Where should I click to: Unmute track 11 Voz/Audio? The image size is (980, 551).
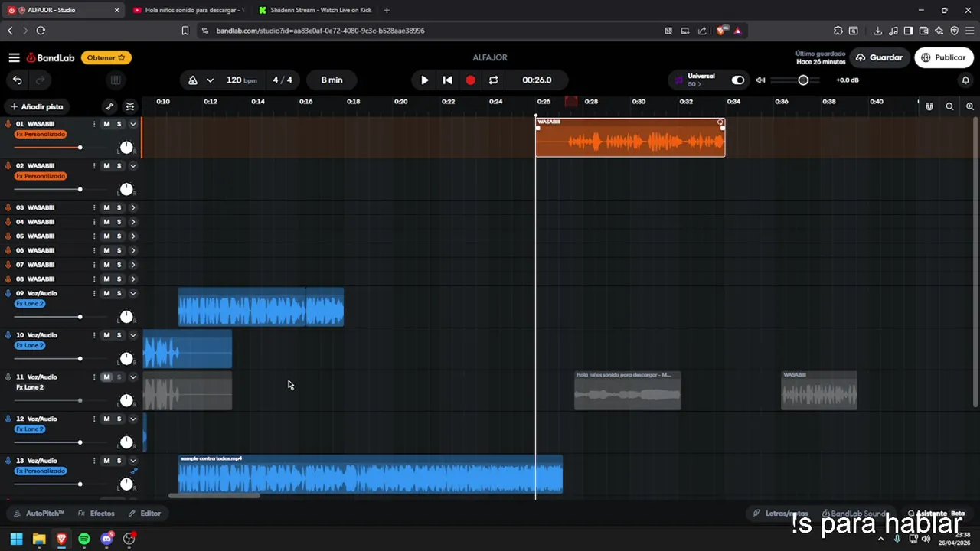pyautogui.click(x=106, y=377)
